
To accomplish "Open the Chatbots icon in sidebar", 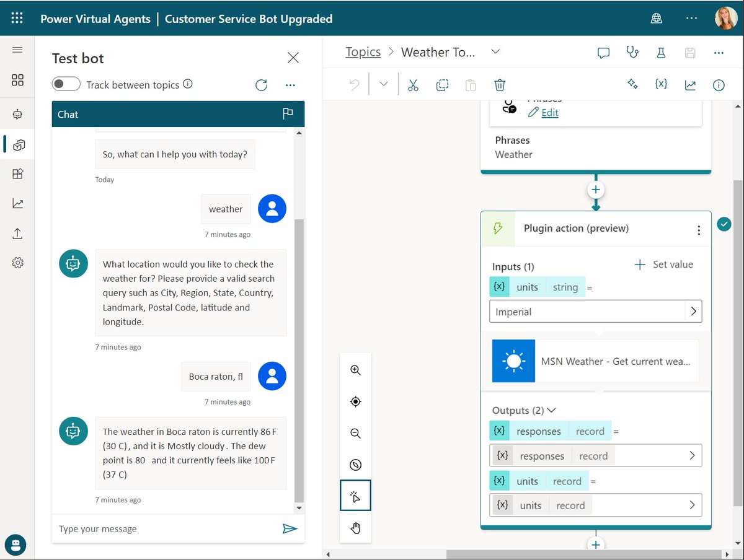I will pyautogui.click(x=17, y=115).
